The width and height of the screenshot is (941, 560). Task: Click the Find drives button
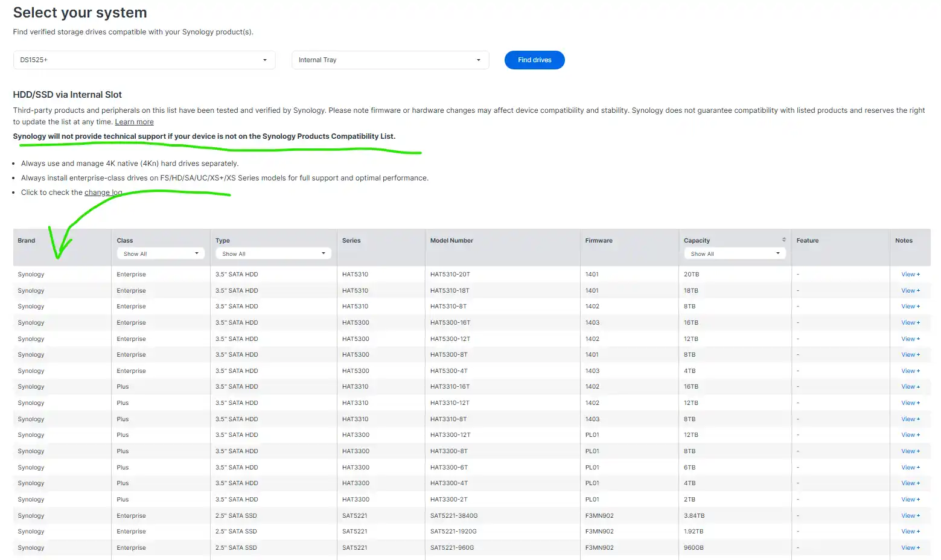(534, 60)
